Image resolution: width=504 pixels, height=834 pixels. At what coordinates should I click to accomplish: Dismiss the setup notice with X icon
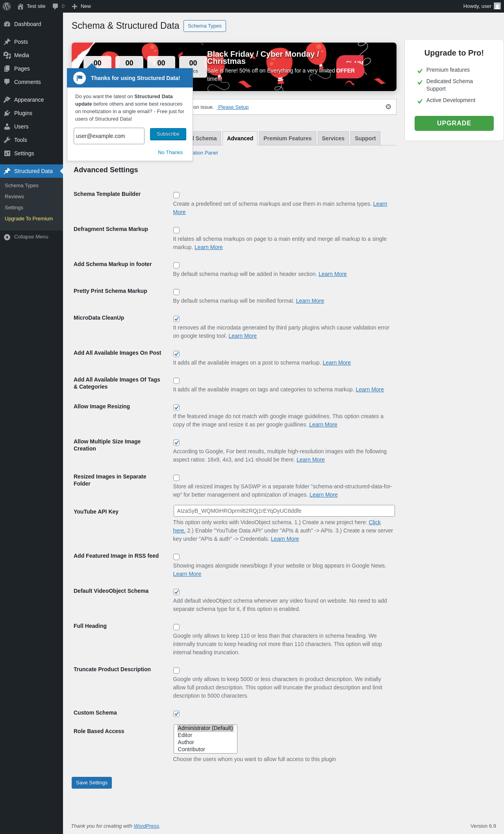pos(388,107)
